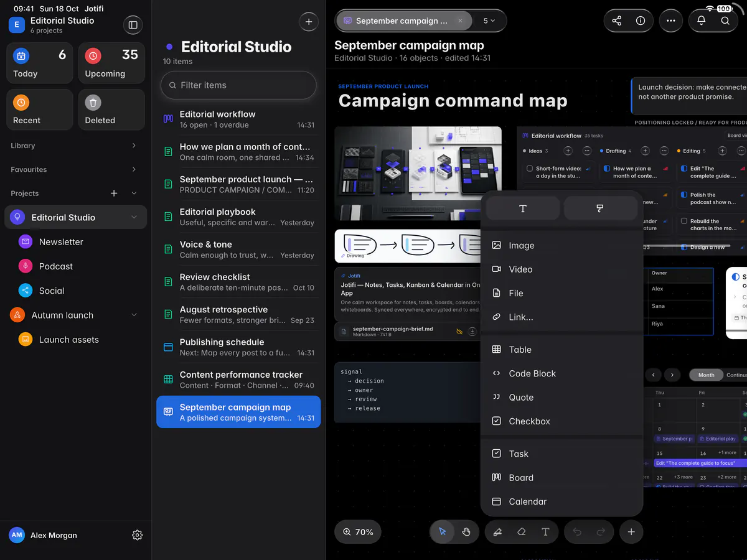Select the hand pan tool
Image resolution: width=747 pixels, height=560 pixels.
(466, 532)
